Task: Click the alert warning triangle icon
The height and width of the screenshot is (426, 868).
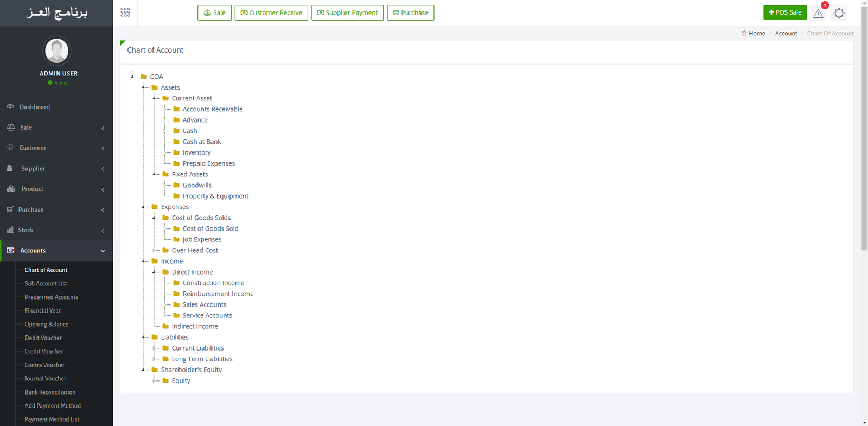Action: coord(818,14)
